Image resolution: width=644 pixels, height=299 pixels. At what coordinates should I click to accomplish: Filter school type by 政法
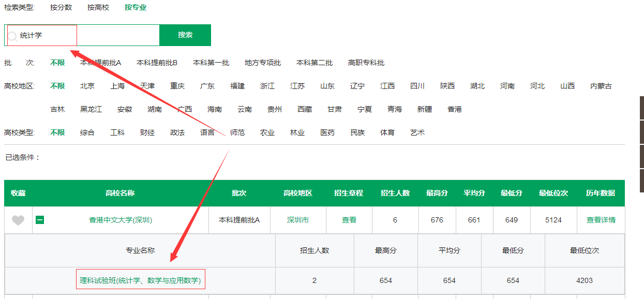point(177,132)
